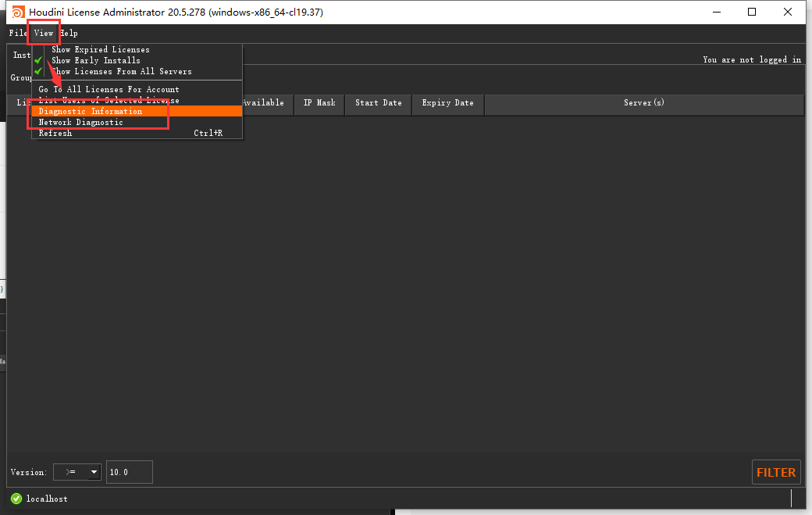Sort by Expiry Date column header
This screenshot has height=515, width=812.
(x=448, y=102)
